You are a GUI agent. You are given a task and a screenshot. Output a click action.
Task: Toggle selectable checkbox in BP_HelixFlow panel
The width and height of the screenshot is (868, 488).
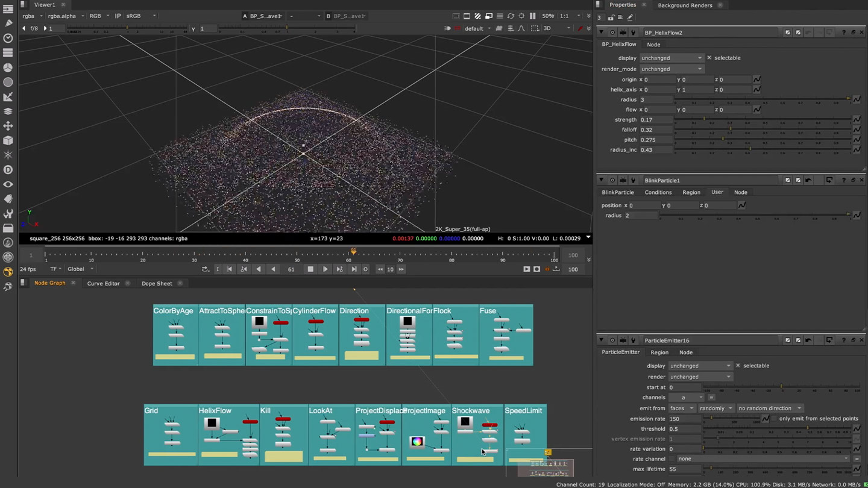(709, 58)
